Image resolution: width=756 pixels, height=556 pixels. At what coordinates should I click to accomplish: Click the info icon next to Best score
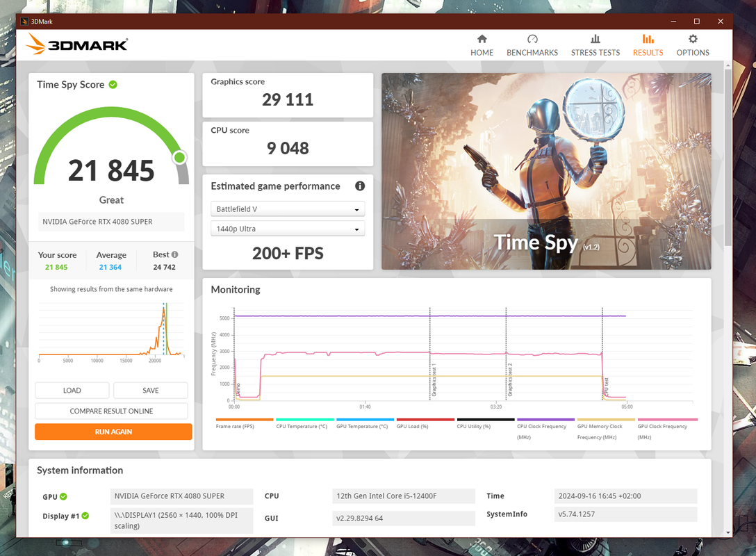tap(174, 254)
